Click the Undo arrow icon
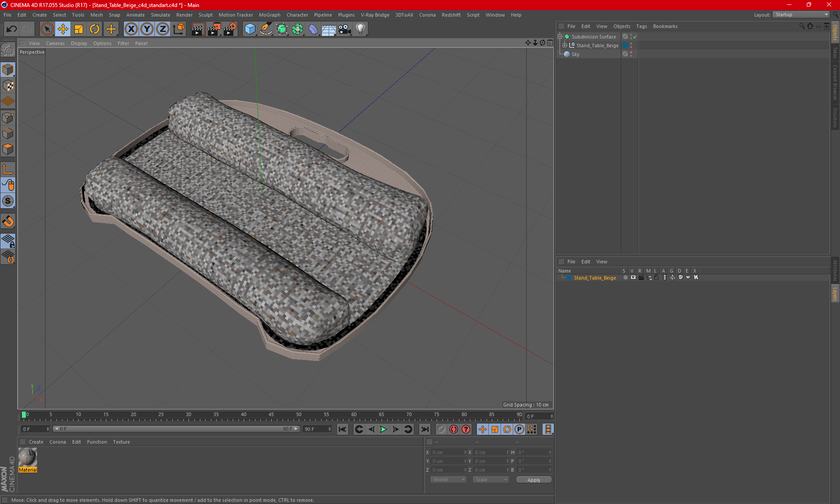The image size is (840, 504). pos(12,29)
